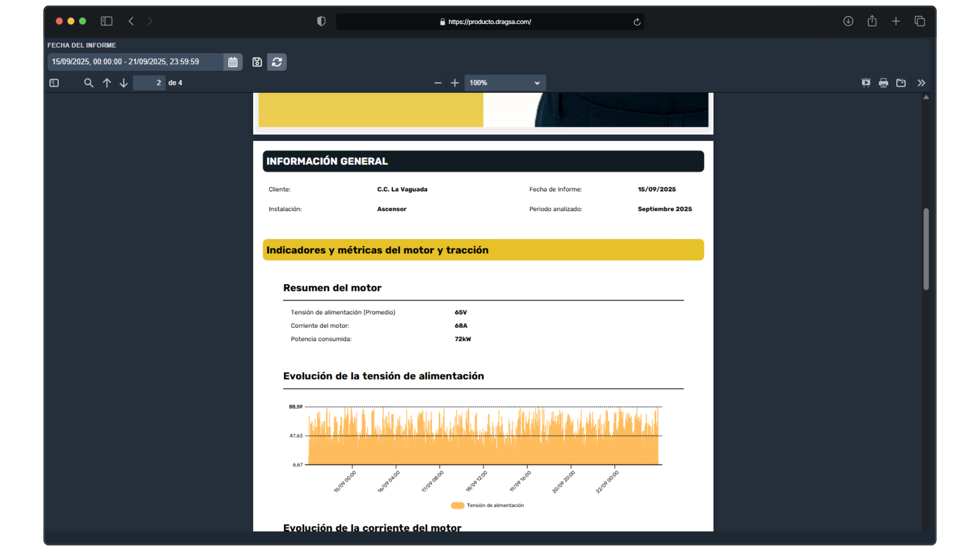Screen dimensions: 980x551
Task: Open the 100% zoom level dropdown
Action: (504, 83)
